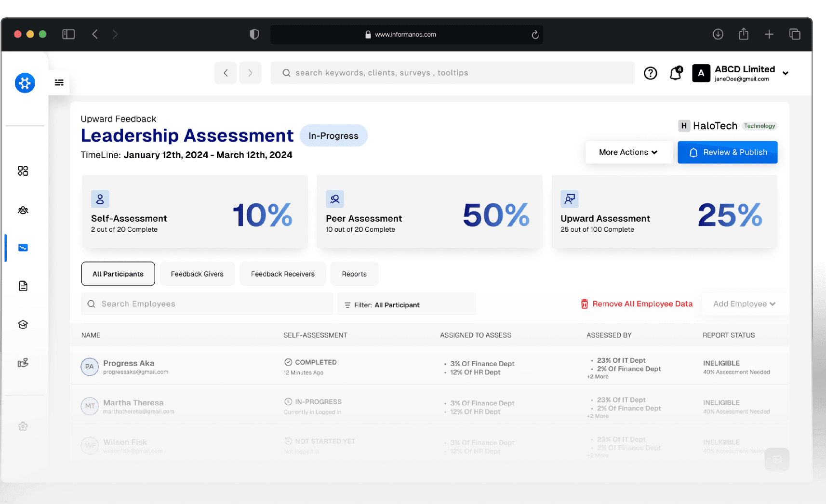Open the Add Employee dropdown

pyautogui.click(x=744, y=304)
